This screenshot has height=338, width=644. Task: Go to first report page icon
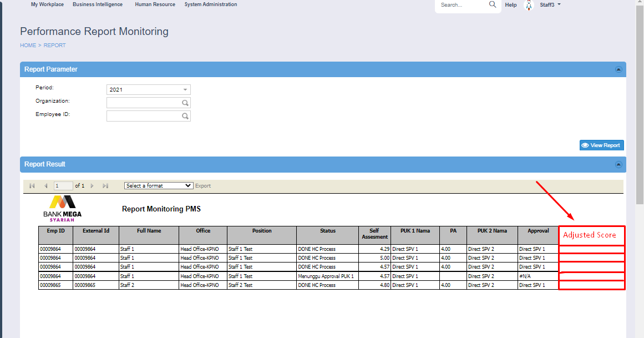coord(32,186)
